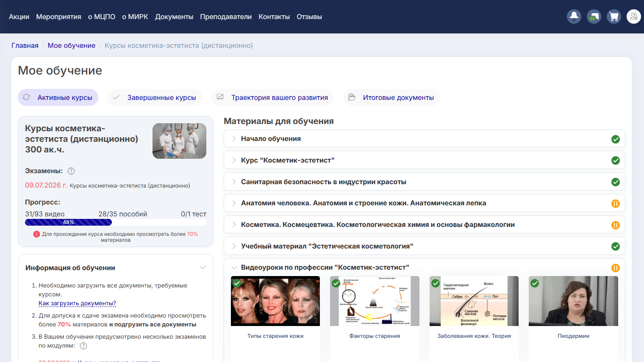Open 'Пиодермии' video thumbnail
The width and height of the screenshot is (644, 362).
tap(573, 301)
